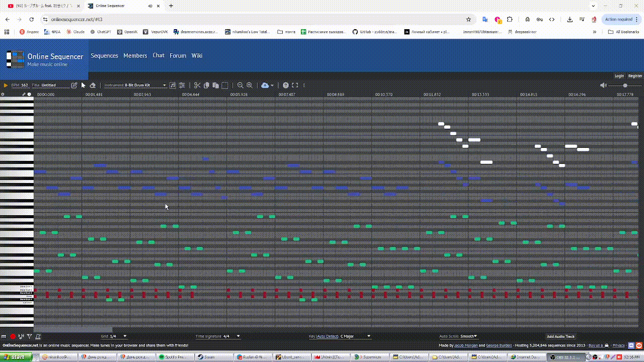Click the select-instrument notes icon
Image resolution: width=644 pixels, height=362 pixels.
[x=173, y=85]
